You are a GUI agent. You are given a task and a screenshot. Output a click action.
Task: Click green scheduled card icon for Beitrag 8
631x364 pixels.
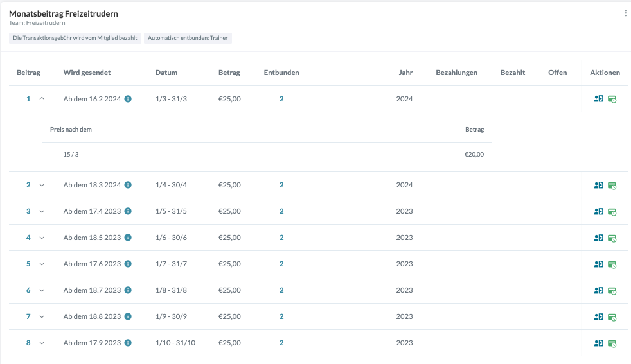pos(612,343)
